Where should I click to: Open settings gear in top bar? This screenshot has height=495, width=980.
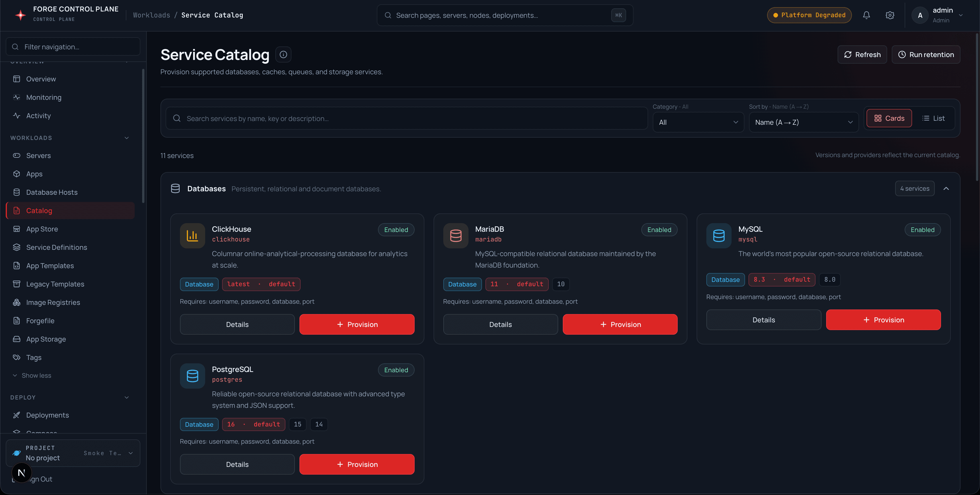click(x=889, y=15)
